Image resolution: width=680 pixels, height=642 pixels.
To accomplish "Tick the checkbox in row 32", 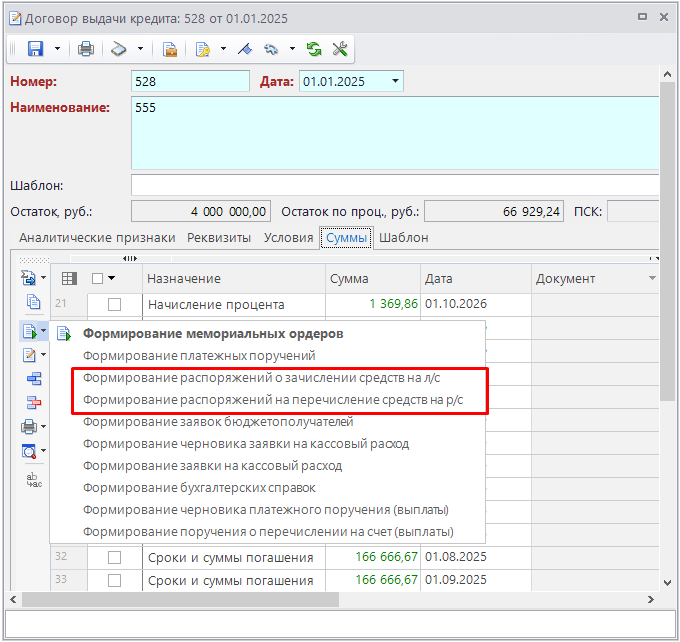I will [114, 557].
